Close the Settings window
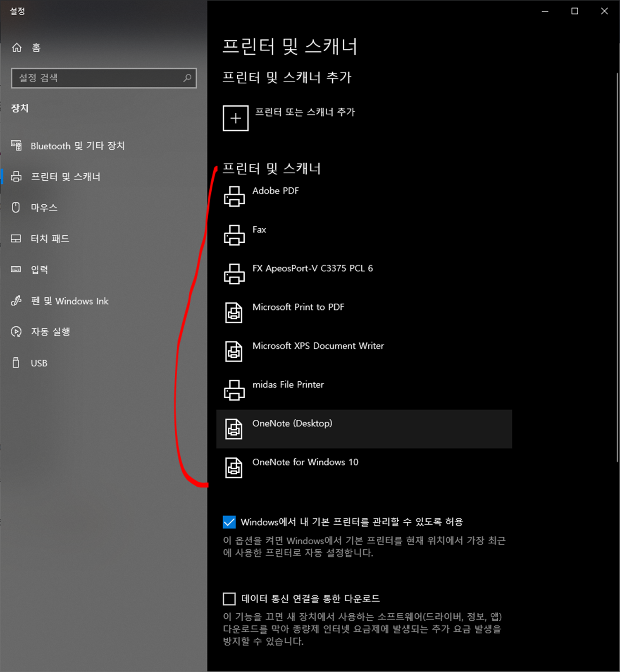Screen dimensions: 620x672 604,11
